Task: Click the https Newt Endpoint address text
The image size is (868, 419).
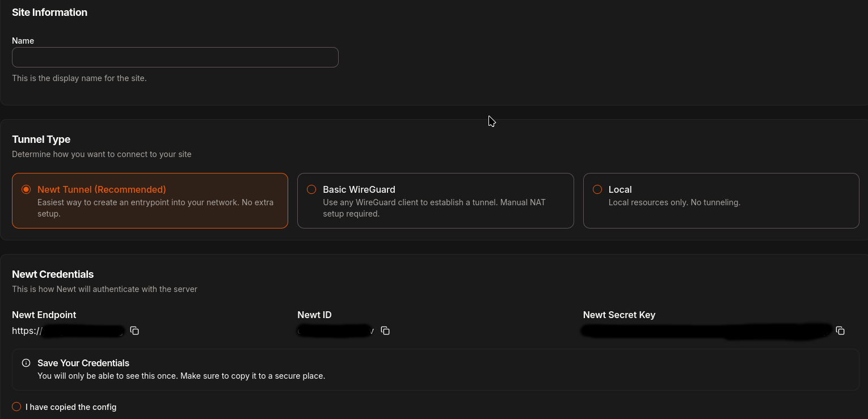Action: point(68,331)
